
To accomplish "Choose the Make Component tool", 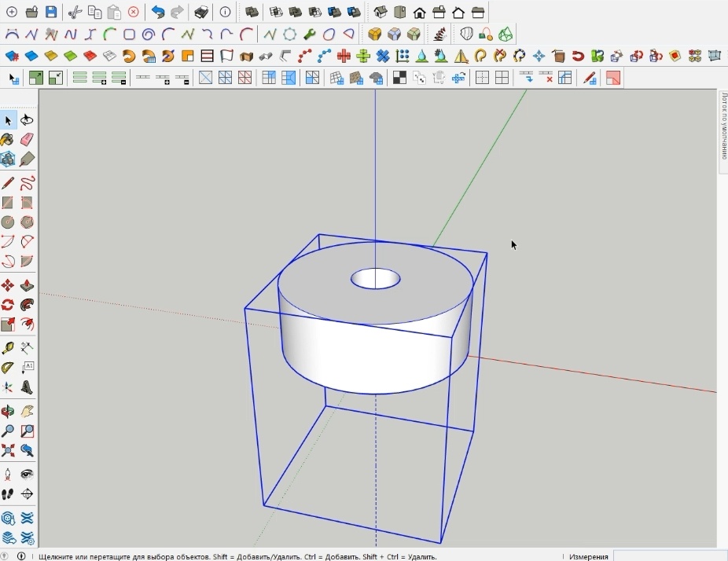I will coord(8,159).
